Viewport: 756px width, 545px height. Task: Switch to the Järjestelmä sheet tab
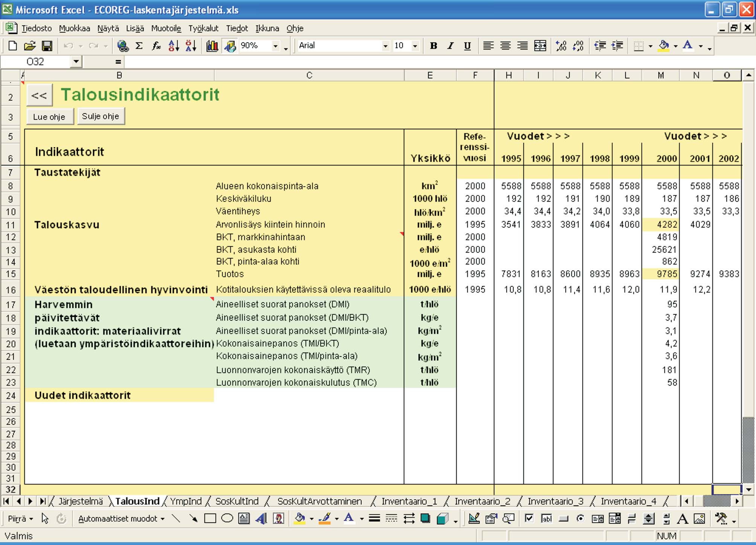[x=81, y=501]
